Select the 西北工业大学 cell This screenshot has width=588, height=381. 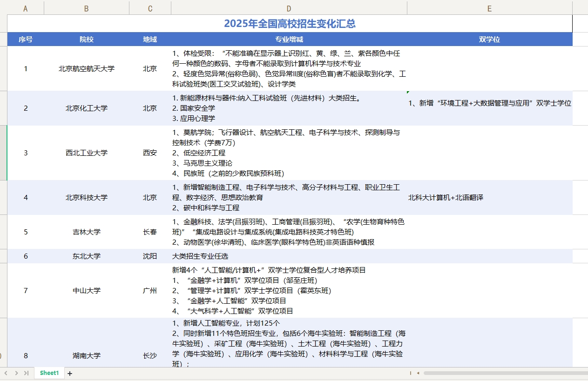(86, 153)
